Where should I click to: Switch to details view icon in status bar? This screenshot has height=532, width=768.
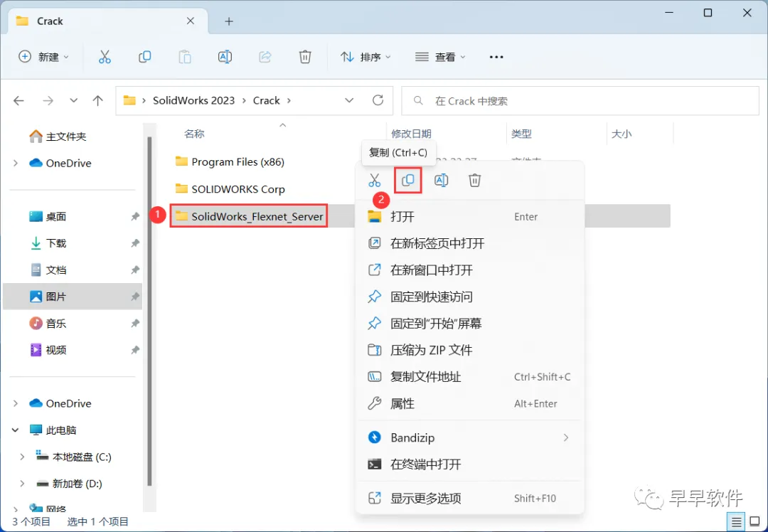(736, 522)
